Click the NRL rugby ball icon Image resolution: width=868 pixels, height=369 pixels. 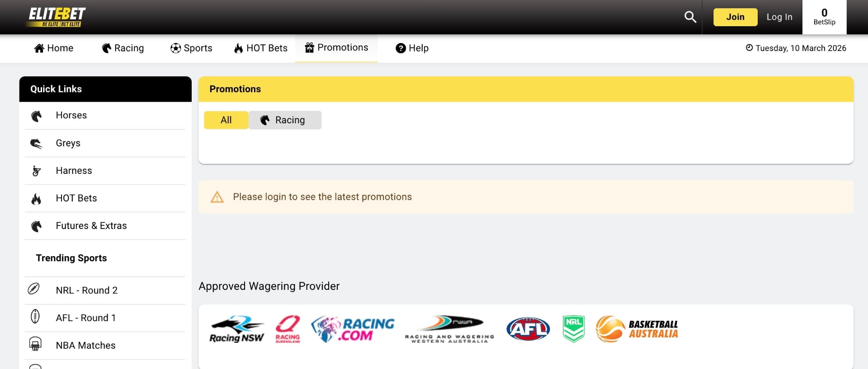[34, 289]
